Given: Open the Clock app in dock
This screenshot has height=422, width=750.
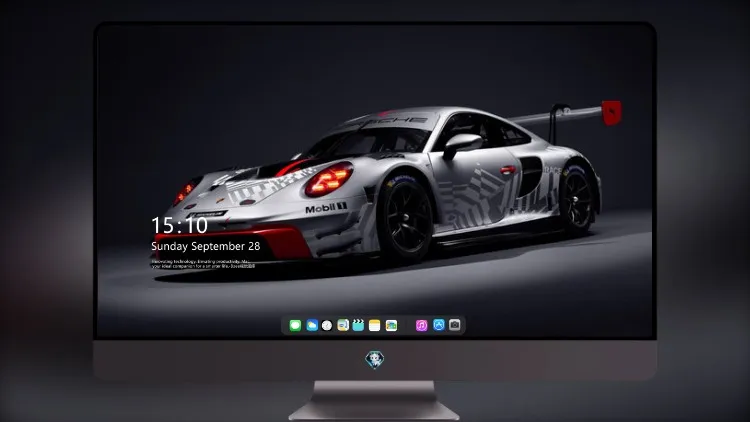Looking at the screenshot, I should (327, 325).
